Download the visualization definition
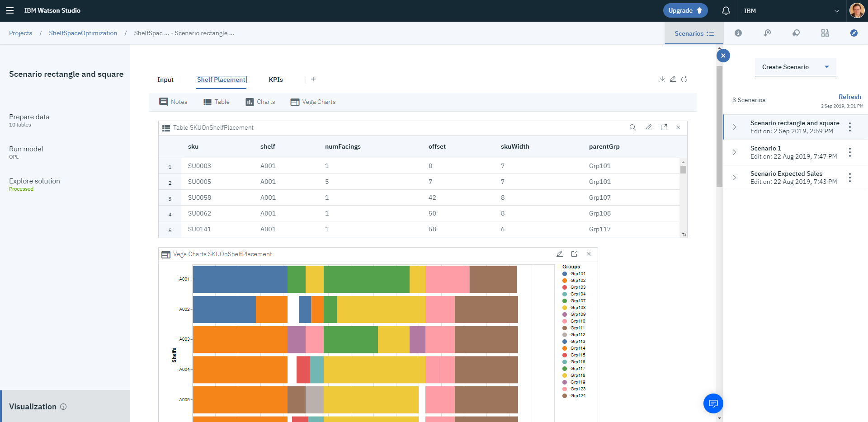 pos(662,79)
